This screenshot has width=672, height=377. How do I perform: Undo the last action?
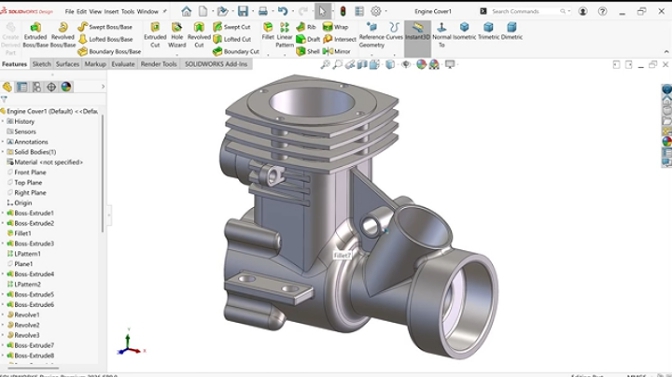coord(282,12)
